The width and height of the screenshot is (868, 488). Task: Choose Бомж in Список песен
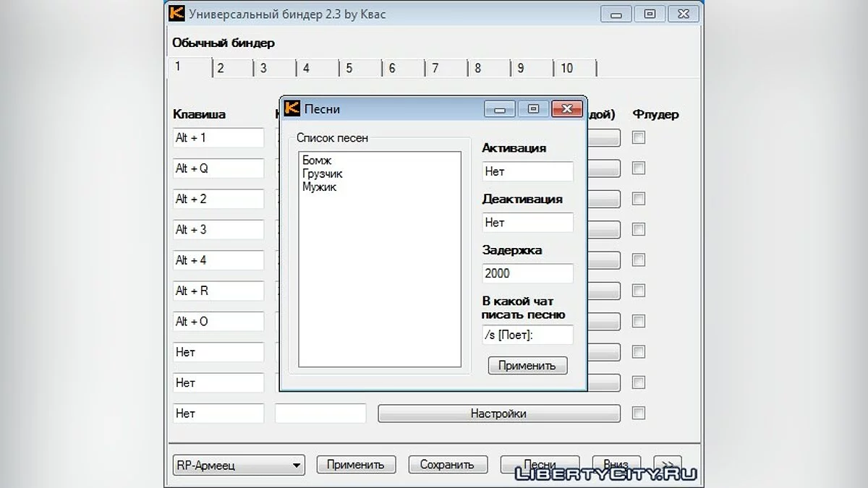[x=317, y=160]
